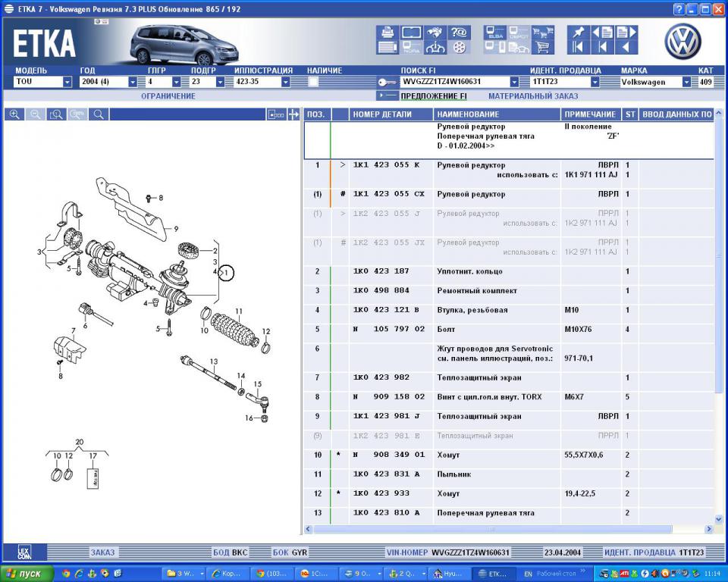Click the plain magnifier fit icon
The width and height of the screenshot is (728, 582).
pyautogui.click(x=99, y=114)
